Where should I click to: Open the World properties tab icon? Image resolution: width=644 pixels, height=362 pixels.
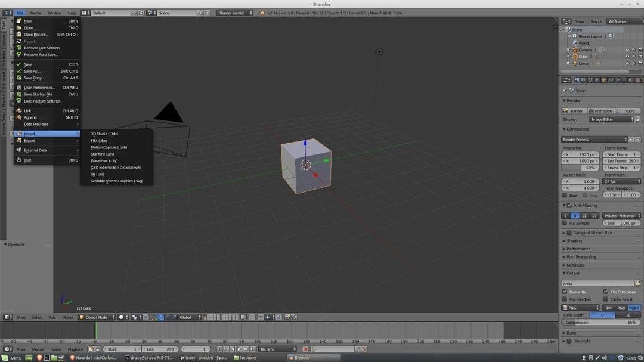pos(597,81)
